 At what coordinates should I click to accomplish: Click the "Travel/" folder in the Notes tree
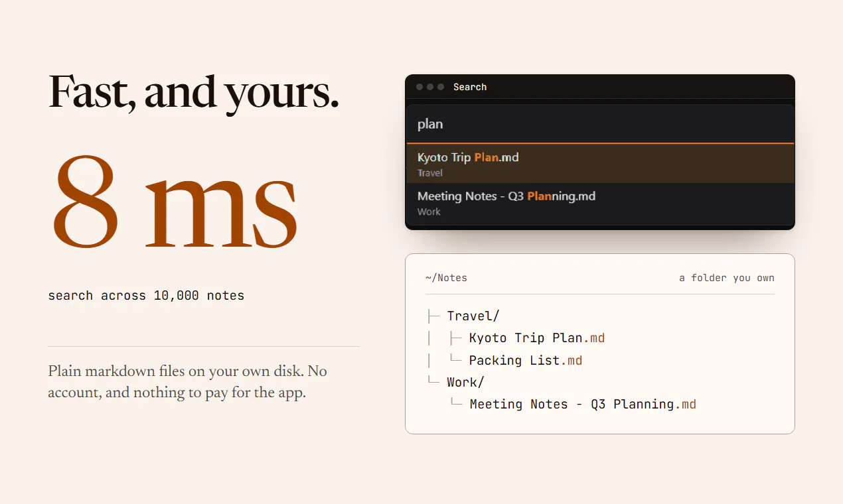[x=473, y=316]
